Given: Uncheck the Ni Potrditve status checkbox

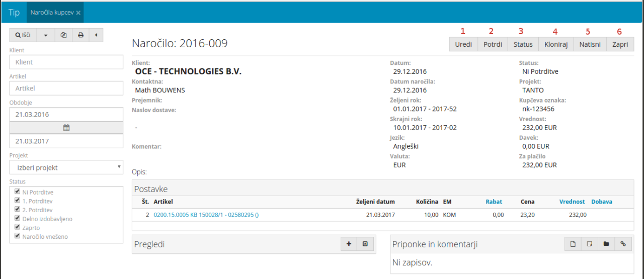Looking at the screenshot, I should 18,192.
